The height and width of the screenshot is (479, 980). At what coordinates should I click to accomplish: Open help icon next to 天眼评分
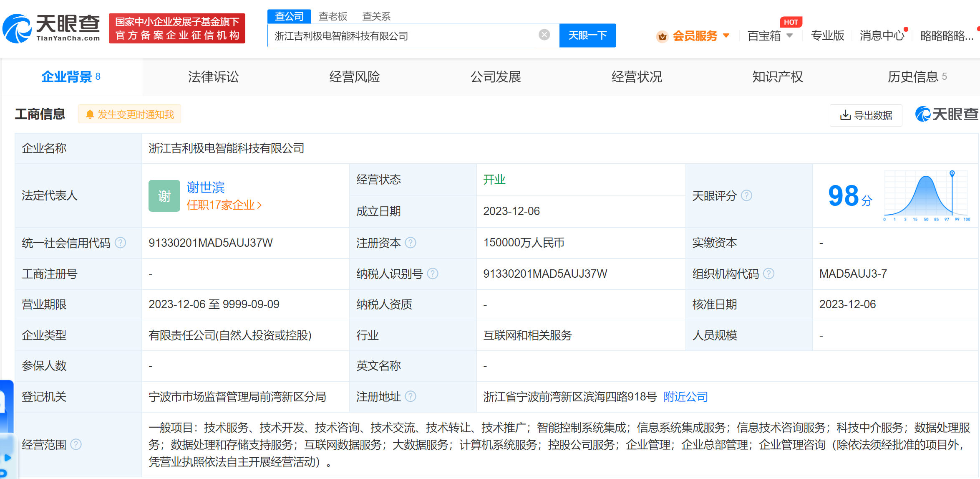click(x=746, y=195)
